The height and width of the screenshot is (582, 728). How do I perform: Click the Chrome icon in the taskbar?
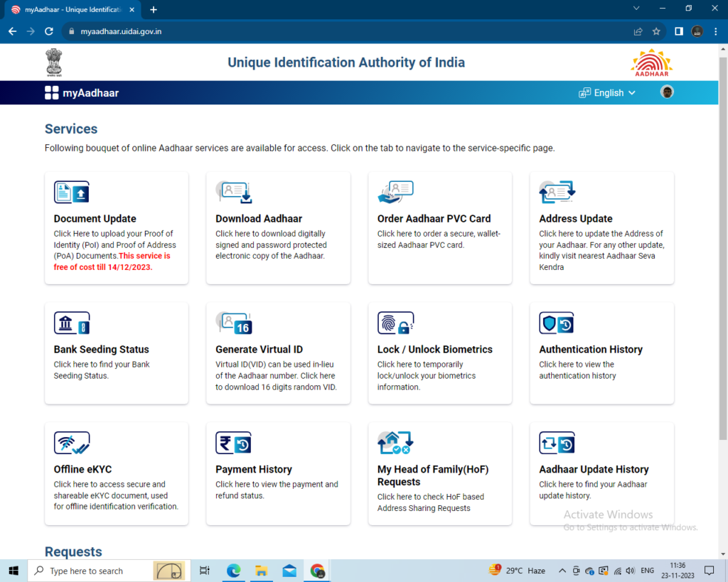318,571
